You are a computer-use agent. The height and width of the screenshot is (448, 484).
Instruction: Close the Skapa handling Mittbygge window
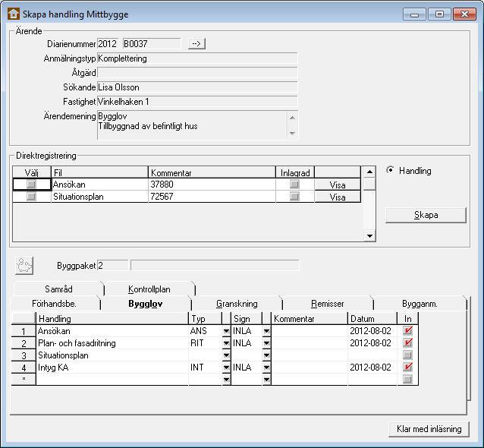point(464,14)
